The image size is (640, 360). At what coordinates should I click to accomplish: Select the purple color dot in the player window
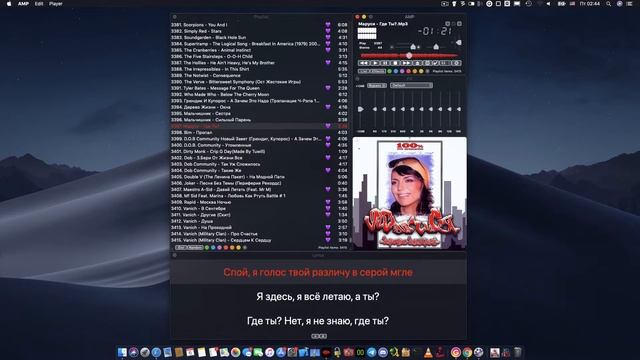(402, 71)
